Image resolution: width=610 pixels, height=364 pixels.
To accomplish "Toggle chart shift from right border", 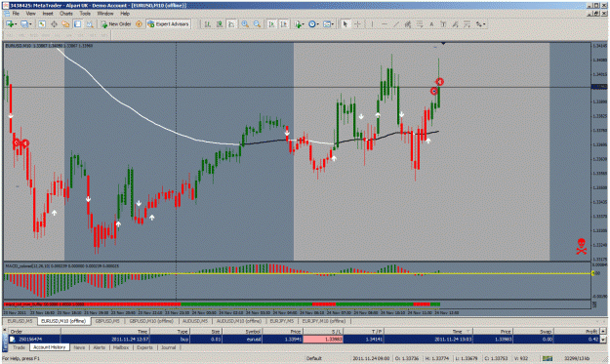I will (284, 24).
